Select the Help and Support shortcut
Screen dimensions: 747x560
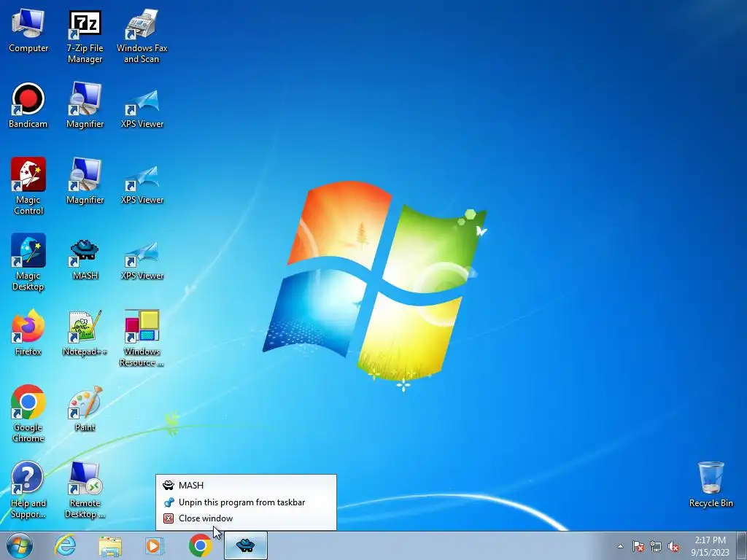point(28,489)
